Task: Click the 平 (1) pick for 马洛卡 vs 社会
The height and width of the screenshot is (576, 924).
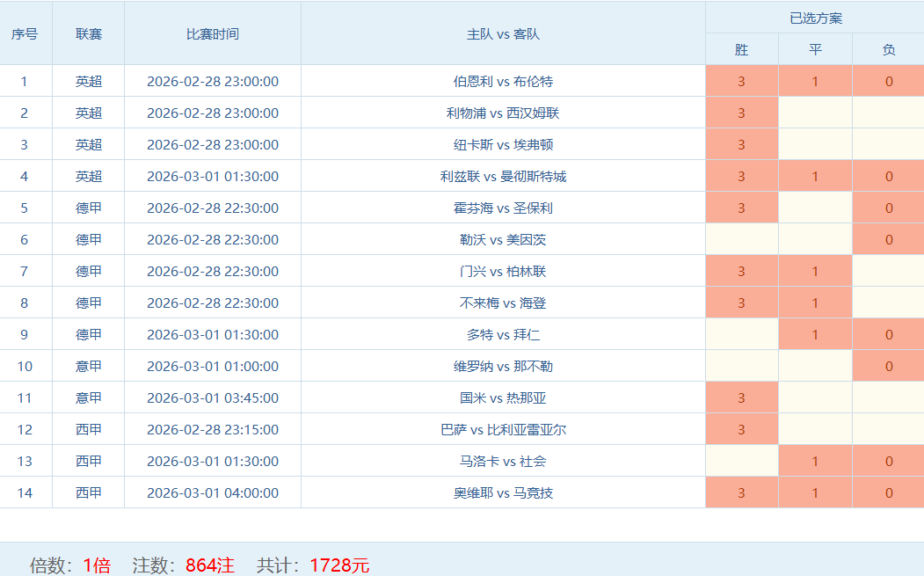Action: click(x=815, y=461)
